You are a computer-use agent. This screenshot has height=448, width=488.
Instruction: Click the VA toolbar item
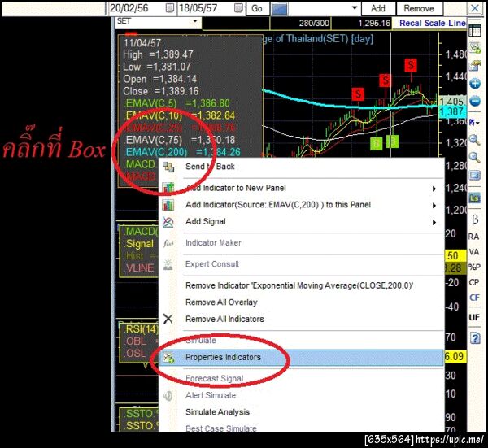(x=474, y=252)
